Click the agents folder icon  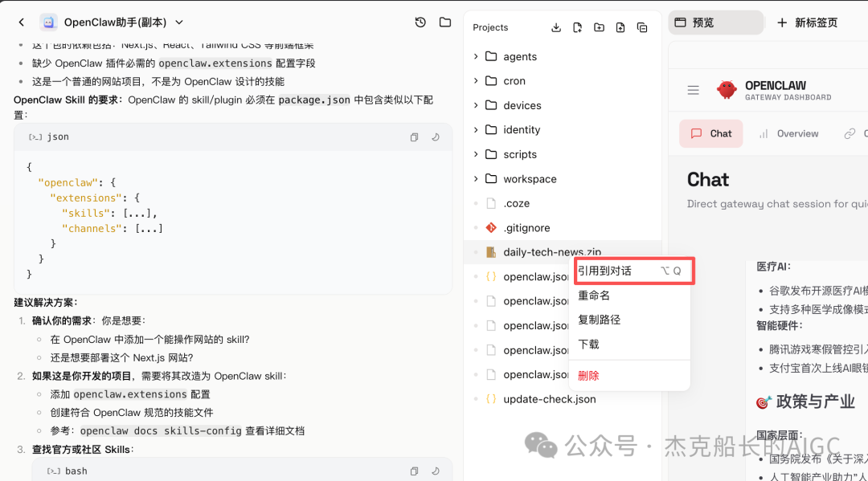pyautogui.click(x=491, y=56)
